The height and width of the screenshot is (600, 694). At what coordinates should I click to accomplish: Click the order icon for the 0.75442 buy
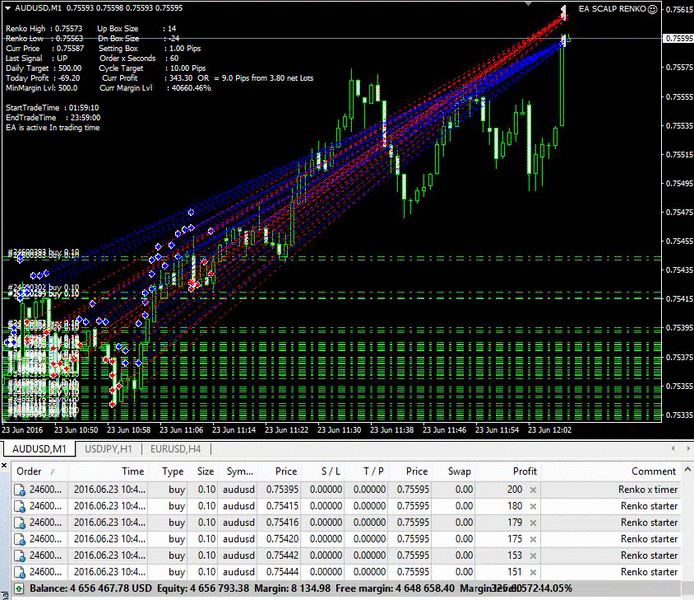tap(20, 555)
